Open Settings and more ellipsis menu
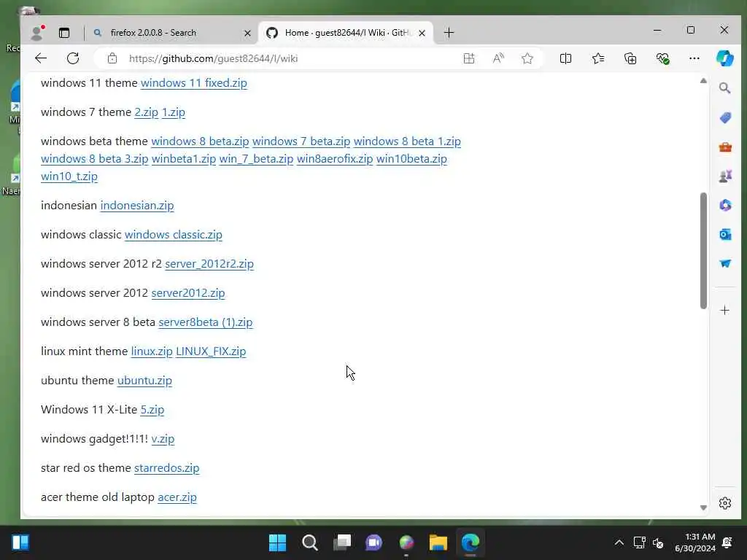 pos(694,58)
